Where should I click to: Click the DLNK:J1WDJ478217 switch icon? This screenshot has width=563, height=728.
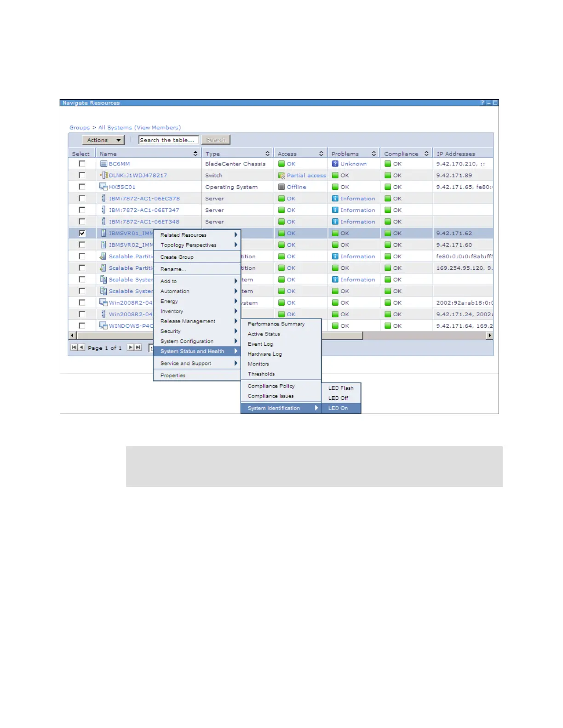(x=104, y=175)
